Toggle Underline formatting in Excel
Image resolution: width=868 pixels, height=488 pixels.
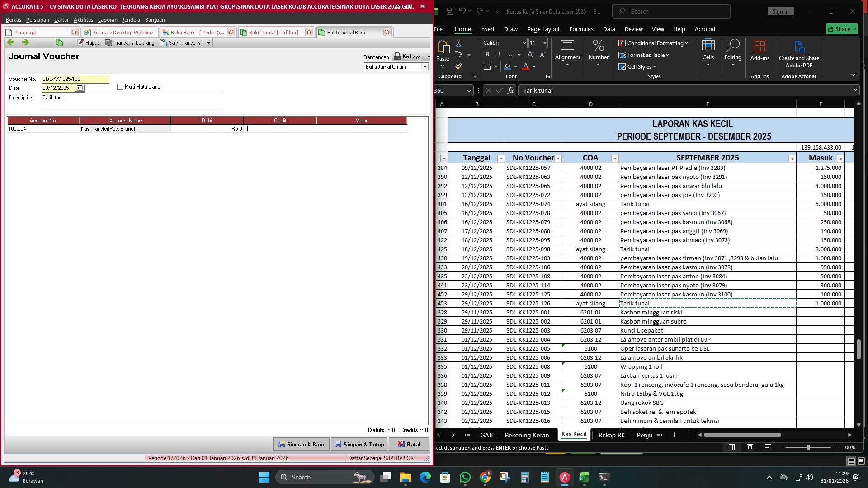point(509,54)
